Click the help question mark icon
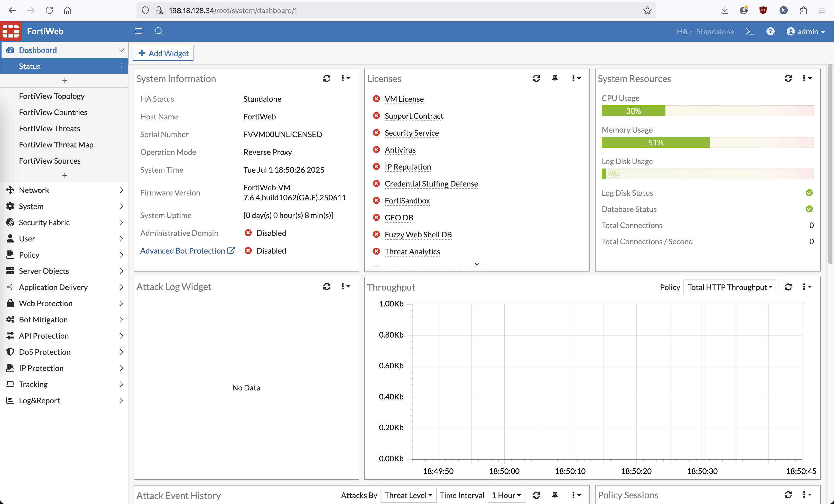The height and width of the screenshot is (504, 834). tap(770, 32)
